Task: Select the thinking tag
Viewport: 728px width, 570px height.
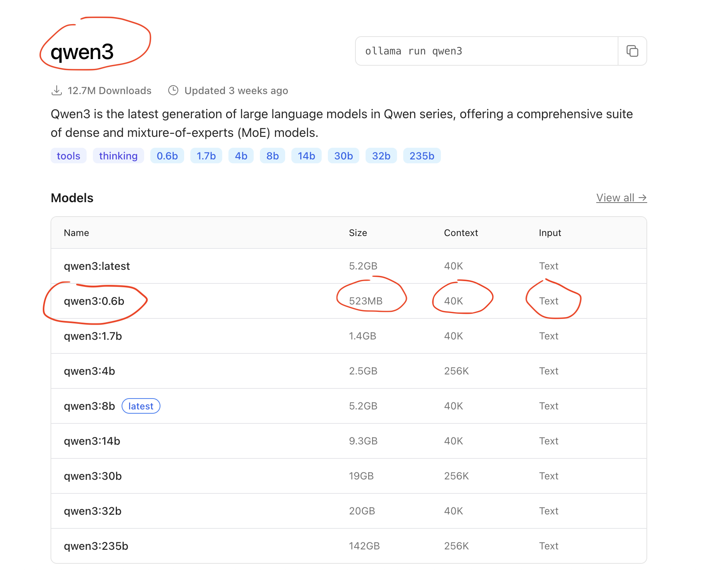Action: coord(118,156)
